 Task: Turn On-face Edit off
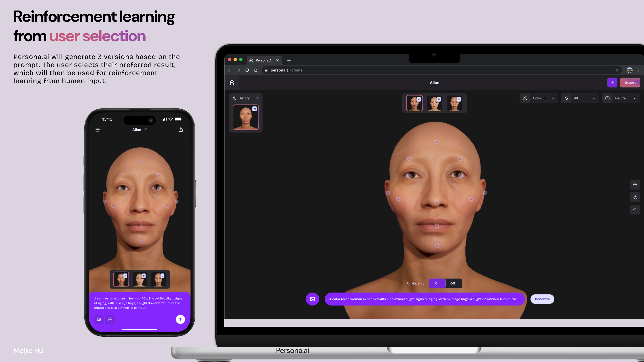point(453,283)
